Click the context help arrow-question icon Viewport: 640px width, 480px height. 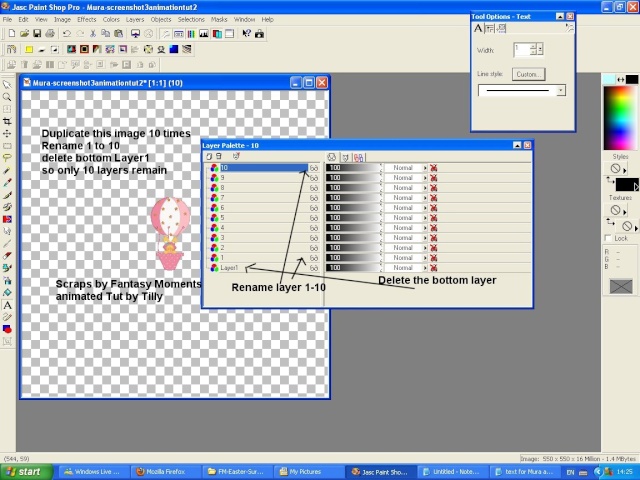click(x=246, y=33)
